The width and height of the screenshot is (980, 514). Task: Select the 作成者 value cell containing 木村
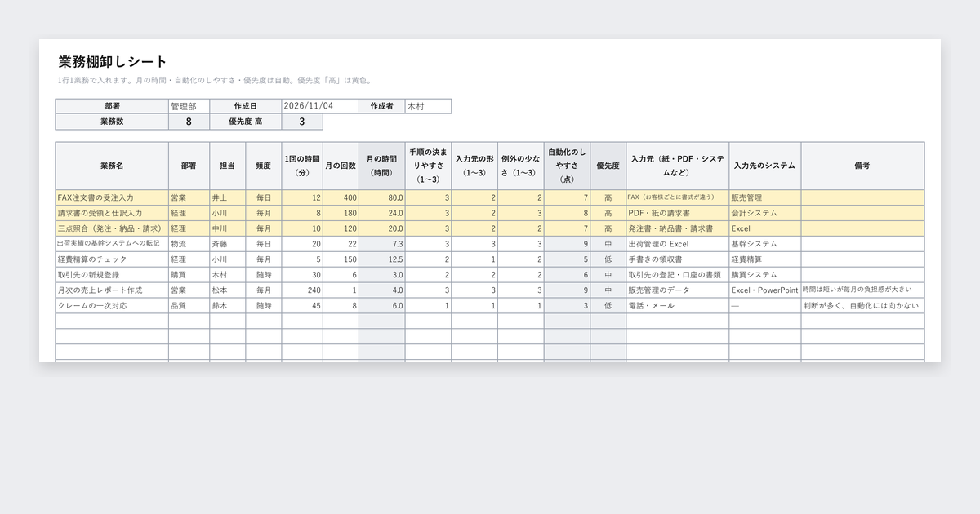pyautogui.click(x=428, y=106)
